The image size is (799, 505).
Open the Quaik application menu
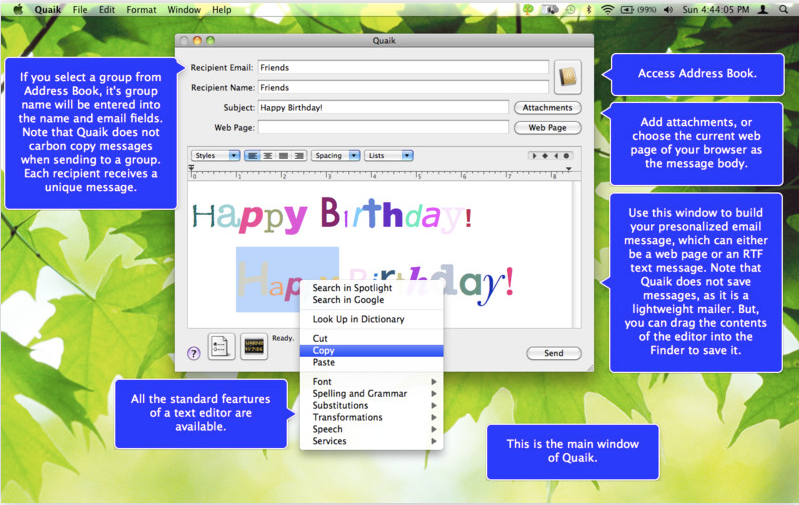pos(47,10)
